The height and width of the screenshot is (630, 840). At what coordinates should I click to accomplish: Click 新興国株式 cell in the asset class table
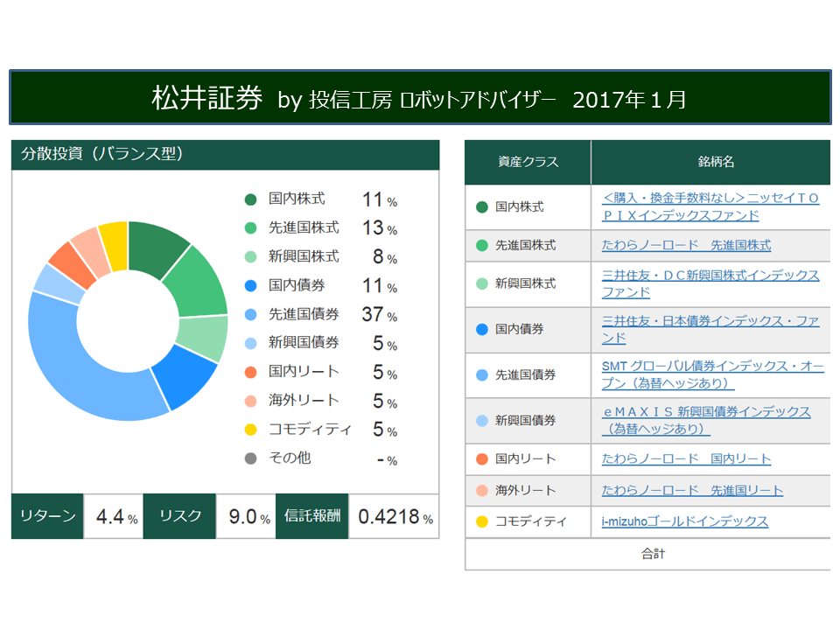pos(528,283)
